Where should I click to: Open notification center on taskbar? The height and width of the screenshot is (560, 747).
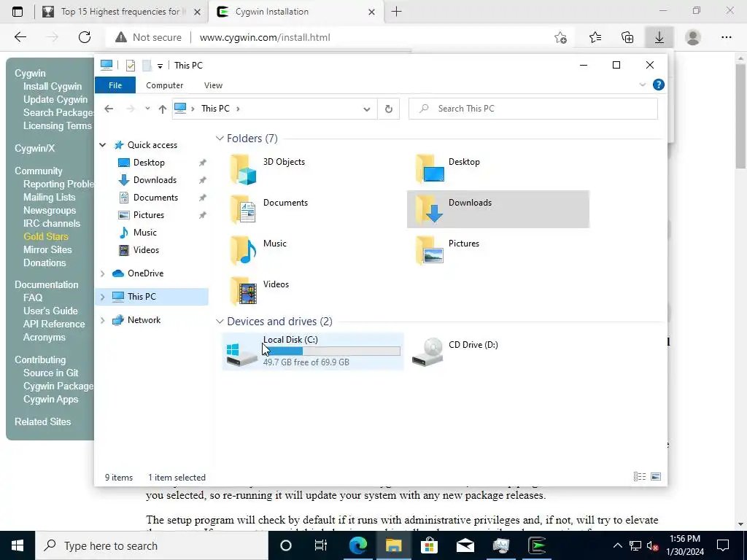(723, 545)
